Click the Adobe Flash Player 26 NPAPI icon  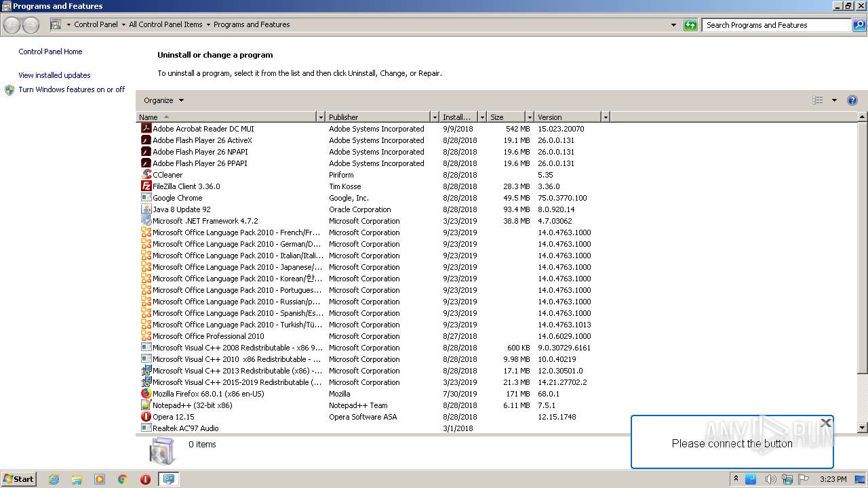[146, 152]
